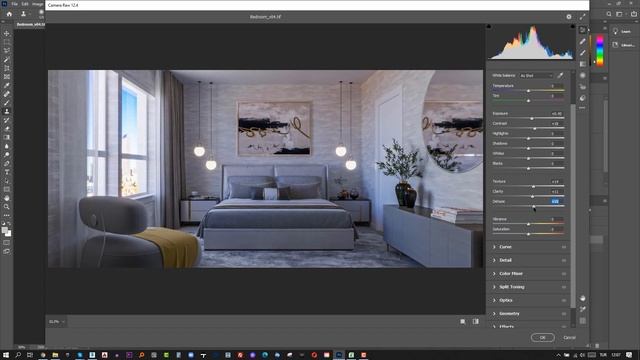Toggle highlight clipping warning on histogram

[573, 27]
